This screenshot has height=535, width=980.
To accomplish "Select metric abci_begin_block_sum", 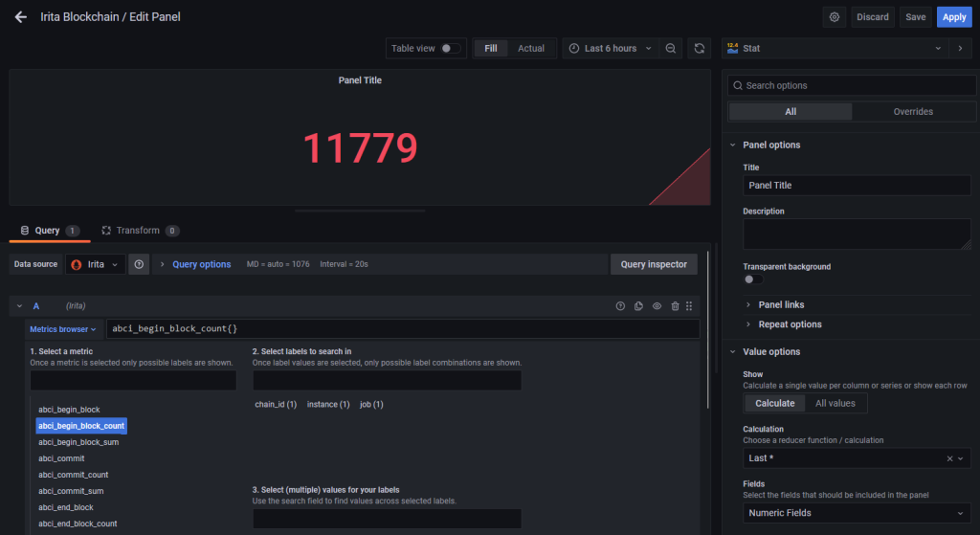I will tap(78, 442).
